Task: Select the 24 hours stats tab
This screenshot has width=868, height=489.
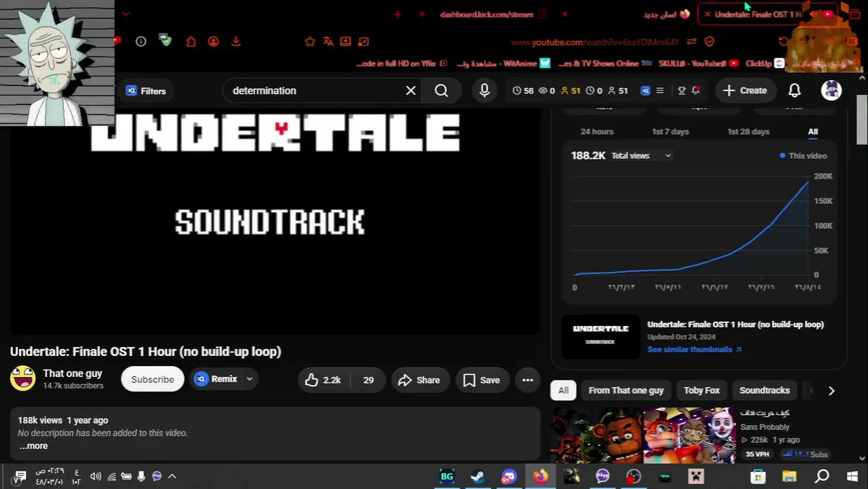Action: [597, 132]
